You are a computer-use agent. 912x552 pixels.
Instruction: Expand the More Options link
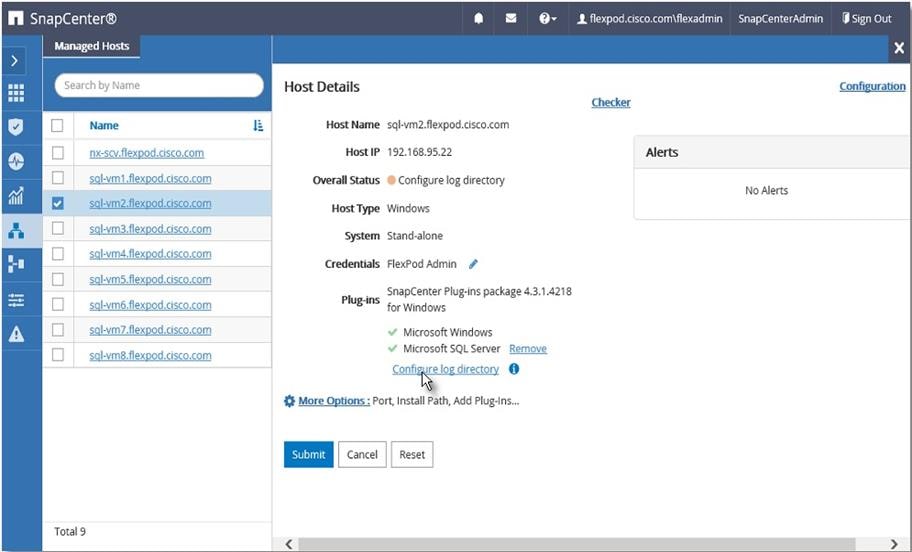click(334, 401)
